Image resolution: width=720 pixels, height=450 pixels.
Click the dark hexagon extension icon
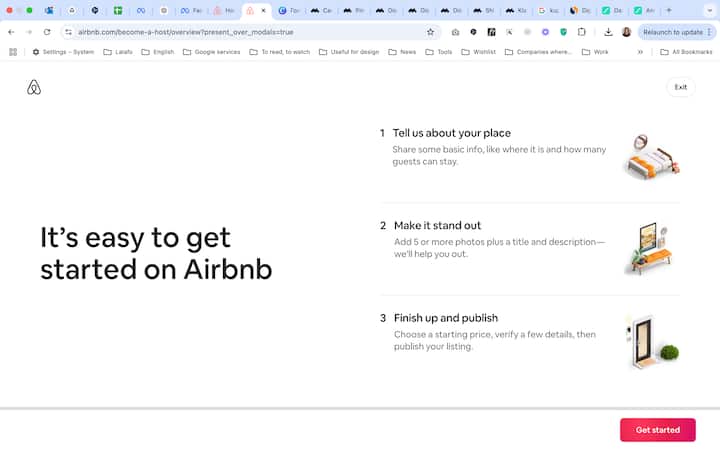[x=473, y=32]
